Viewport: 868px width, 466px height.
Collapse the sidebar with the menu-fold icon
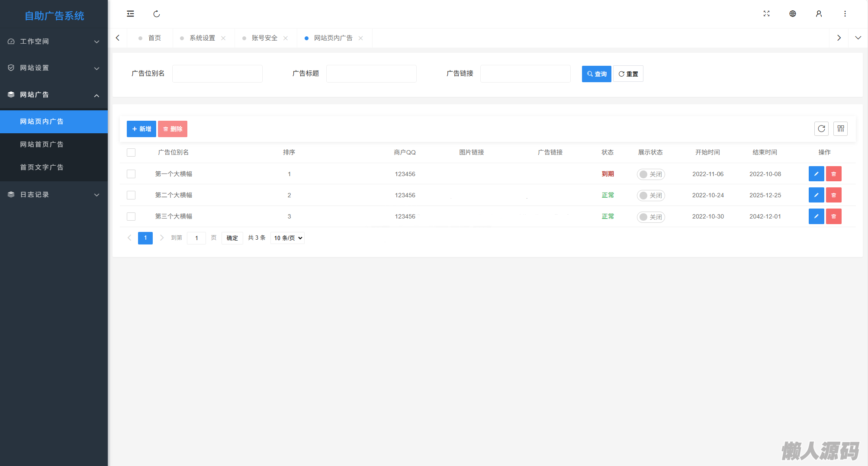click(130, 14)
